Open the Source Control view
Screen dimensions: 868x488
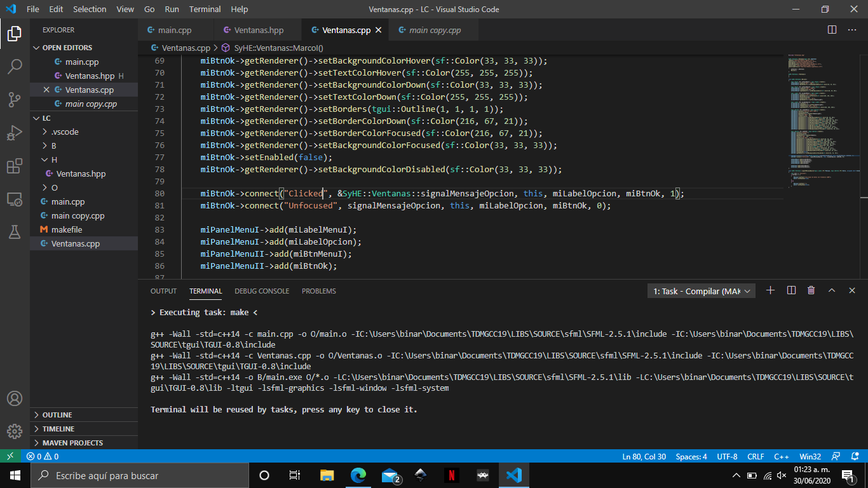14,100
